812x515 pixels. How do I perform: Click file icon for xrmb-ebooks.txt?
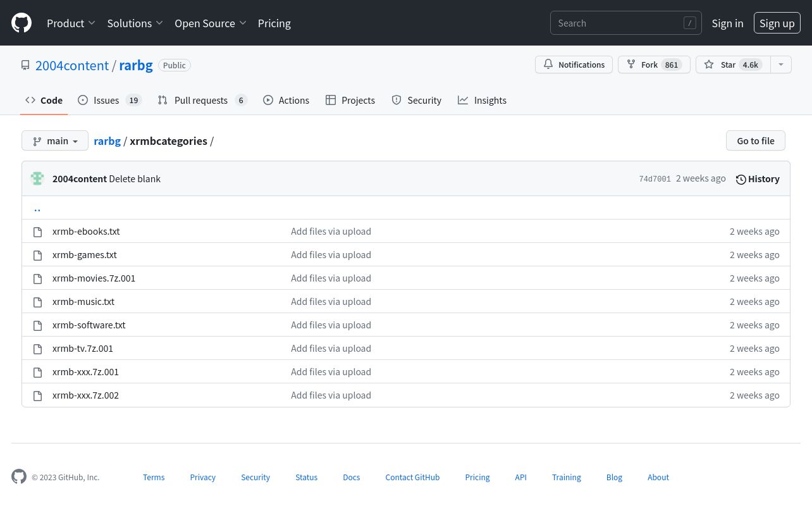37,232
